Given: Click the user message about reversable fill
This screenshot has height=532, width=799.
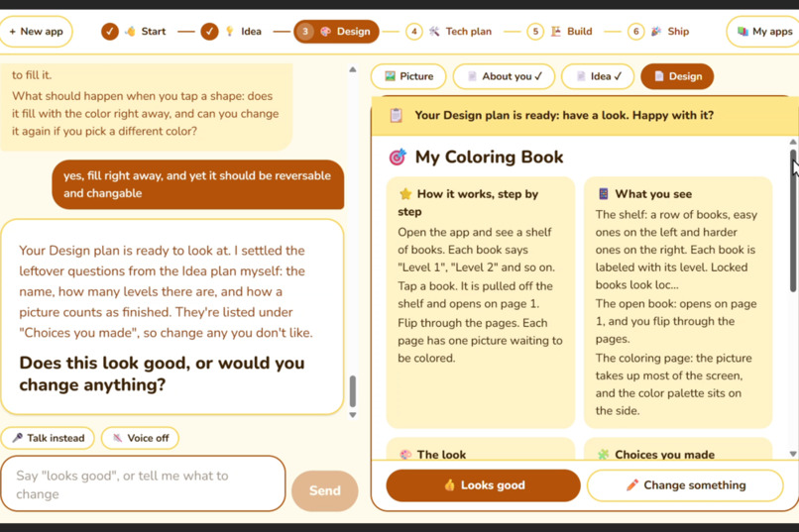Looking at the screenshot, I should click(197, 185).
